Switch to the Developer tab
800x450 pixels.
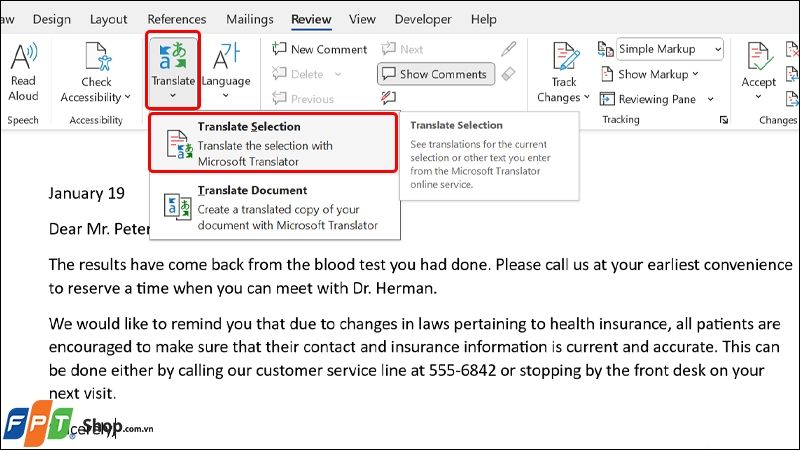coord(423,19)
